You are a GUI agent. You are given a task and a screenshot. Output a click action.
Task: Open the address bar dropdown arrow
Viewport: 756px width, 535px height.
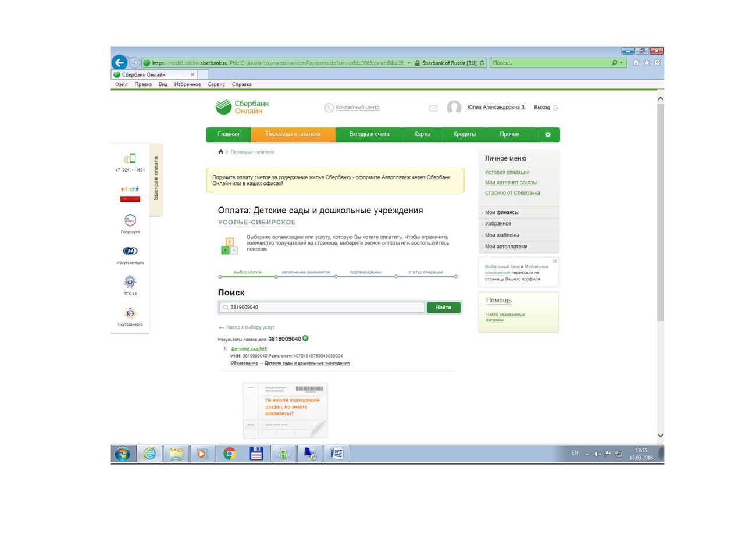[x=409, y=63]
